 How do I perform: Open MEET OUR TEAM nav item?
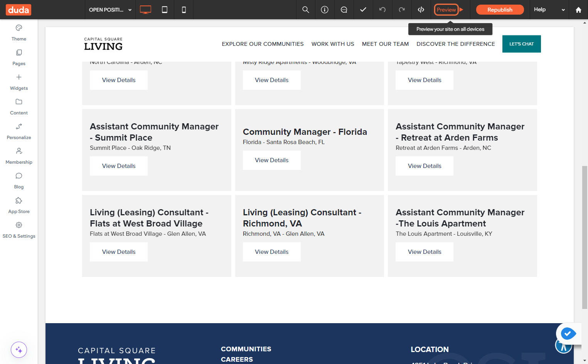385,44
